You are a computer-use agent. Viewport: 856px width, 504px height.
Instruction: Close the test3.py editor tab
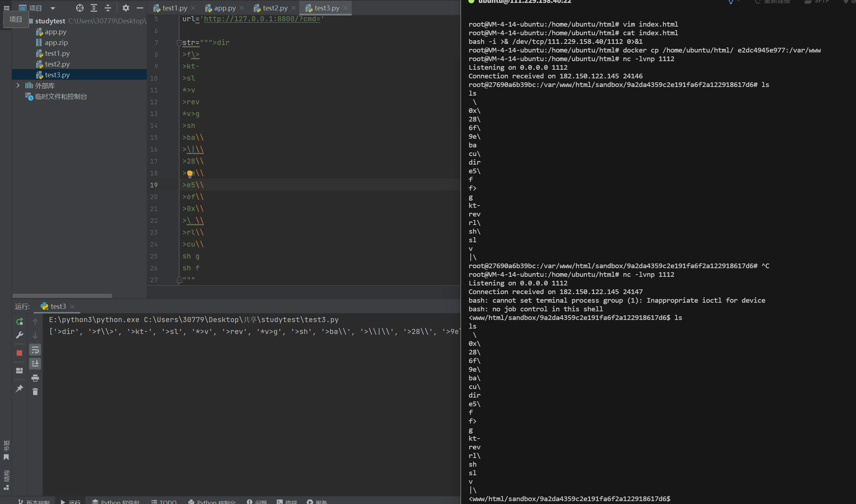click(345, 8)
